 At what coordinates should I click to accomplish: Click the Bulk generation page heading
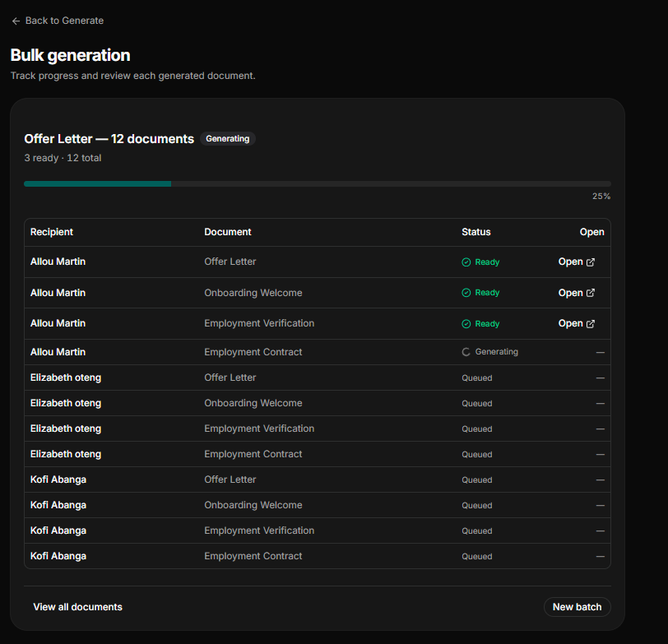(70, 55)
